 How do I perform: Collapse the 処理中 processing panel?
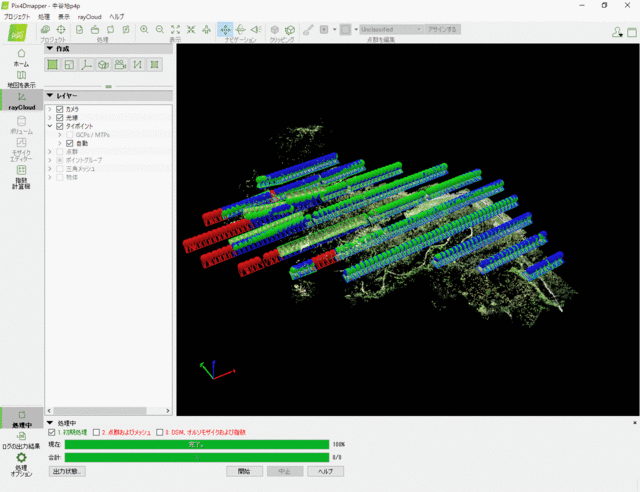50,423
